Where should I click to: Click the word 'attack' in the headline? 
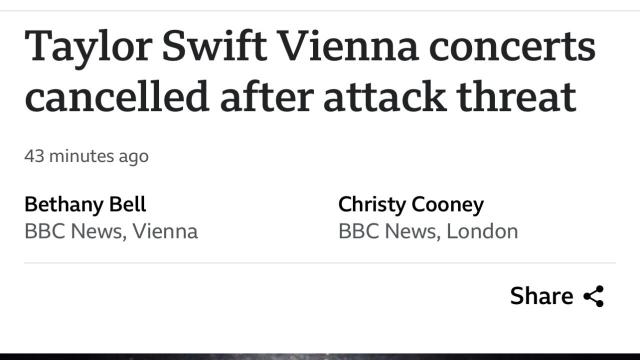pyautogui.click(x=384, y=97)
